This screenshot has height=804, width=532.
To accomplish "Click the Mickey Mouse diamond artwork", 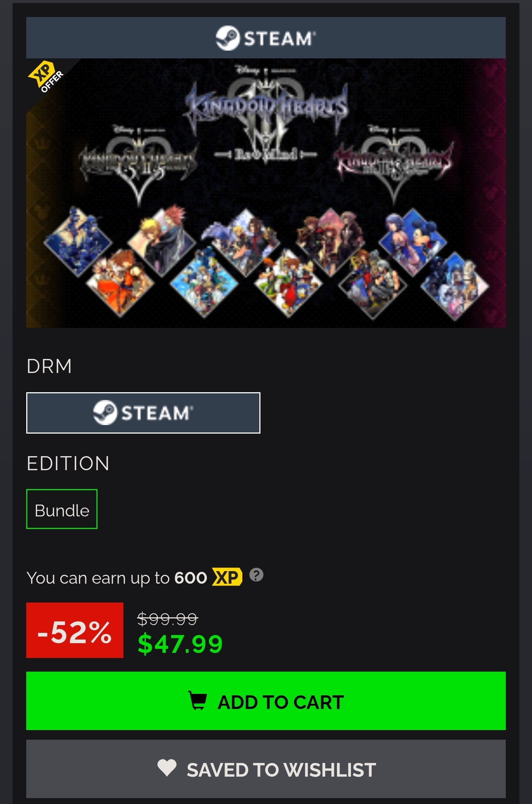I will (x=413, y=242).
